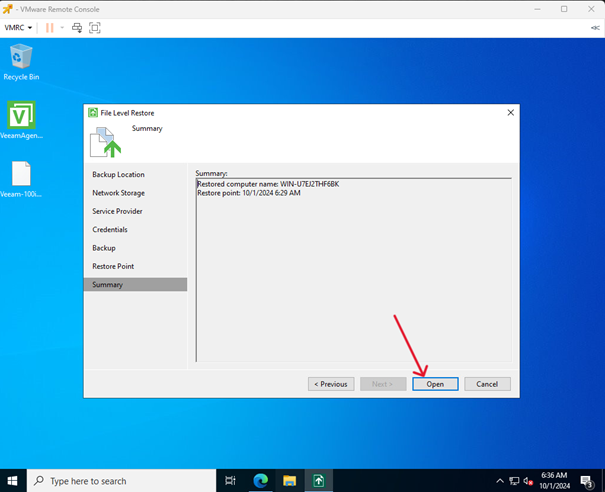
Task: Enter VMRC full screen mode
Action: pos(95,27)
